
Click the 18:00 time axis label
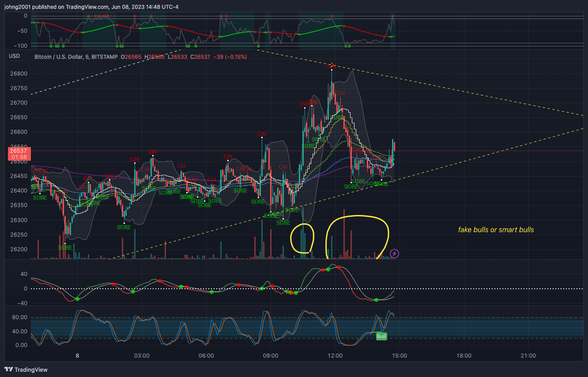[x=464, y=356]
